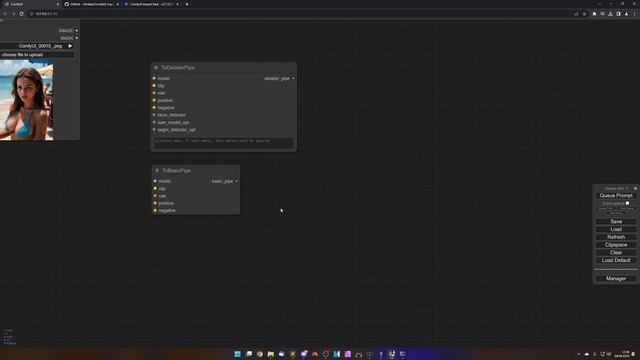The width and height of the screenshot is (640, 360).
Task: Open a new browser tab
Action: (x=187, y=4)
